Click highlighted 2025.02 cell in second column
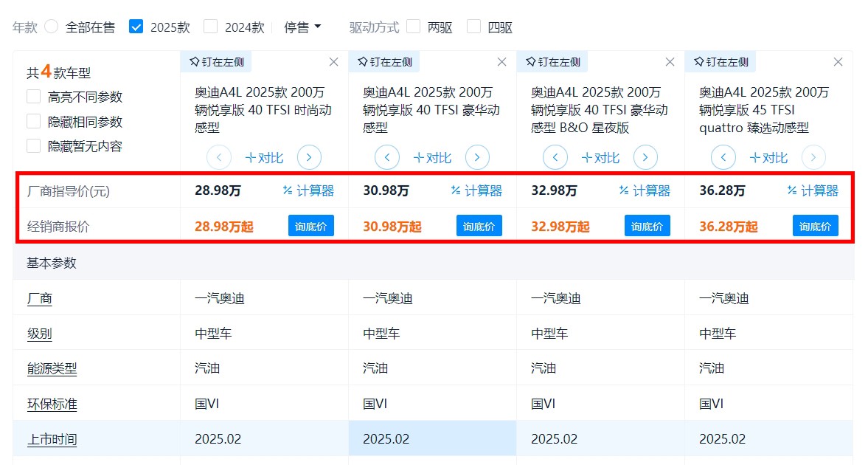 (x=432, y=439)
